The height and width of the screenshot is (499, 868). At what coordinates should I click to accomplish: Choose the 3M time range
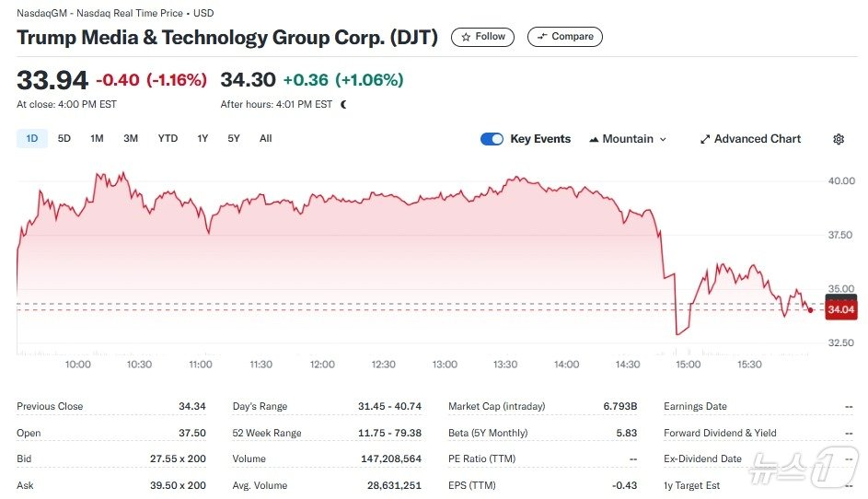tap(131, 139)
